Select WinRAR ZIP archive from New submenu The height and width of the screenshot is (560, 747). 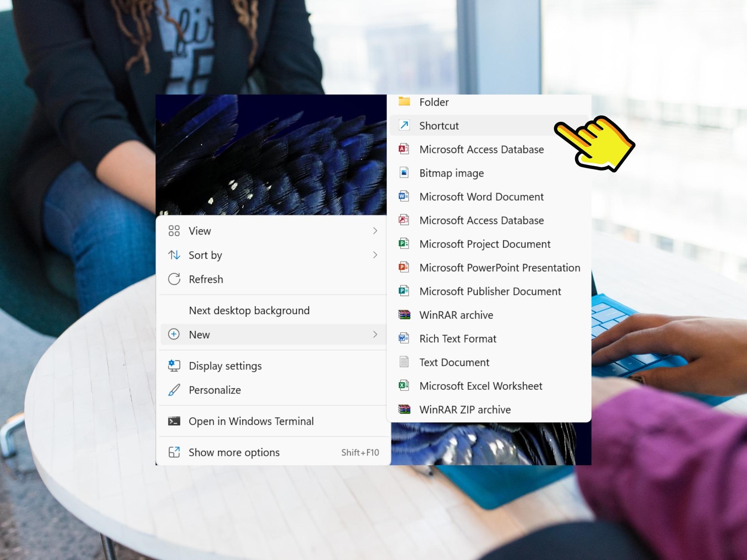pos(464,409)
